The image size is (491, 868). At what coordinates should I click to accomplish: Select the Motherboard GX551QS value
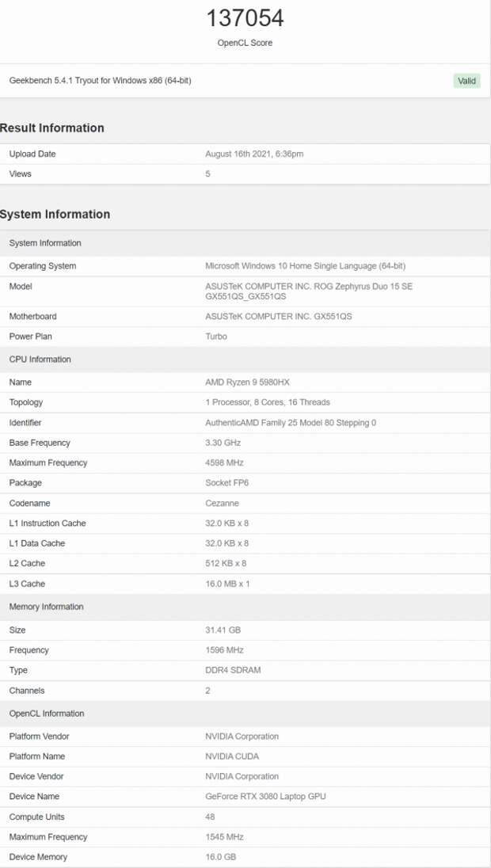(x=279, y=317)
